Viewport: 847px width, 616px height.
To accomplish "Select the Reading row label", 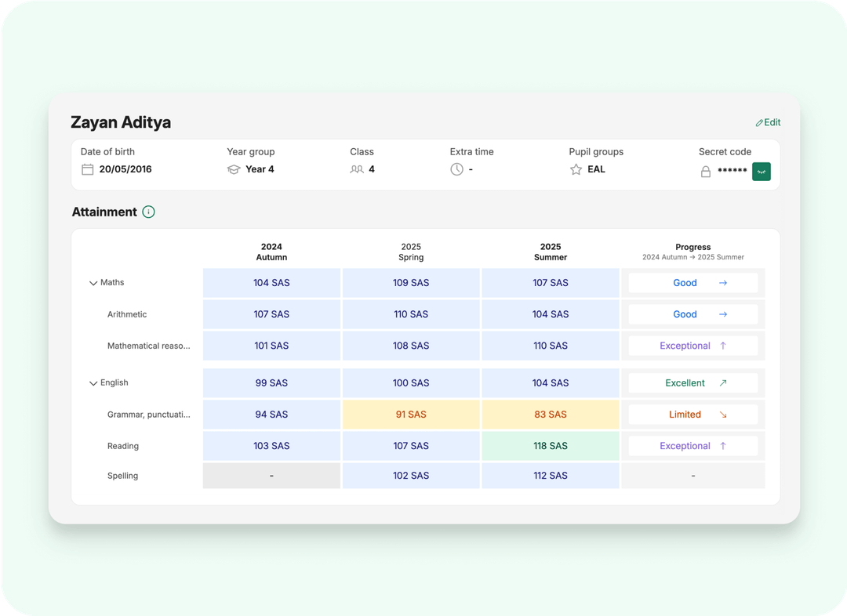I will (x=123, y=446).
